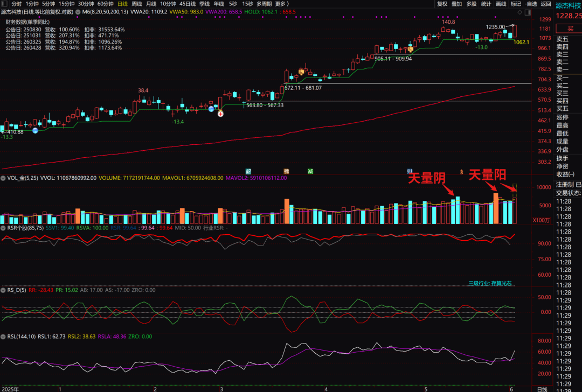Select the 5秒 period tab

[x=233, y=4]
